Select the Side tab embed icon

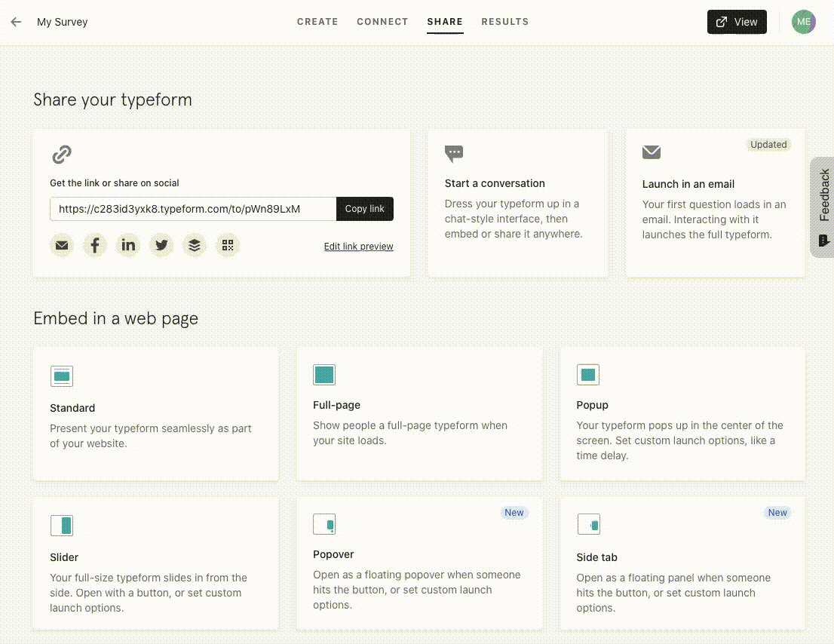[589, 524]
